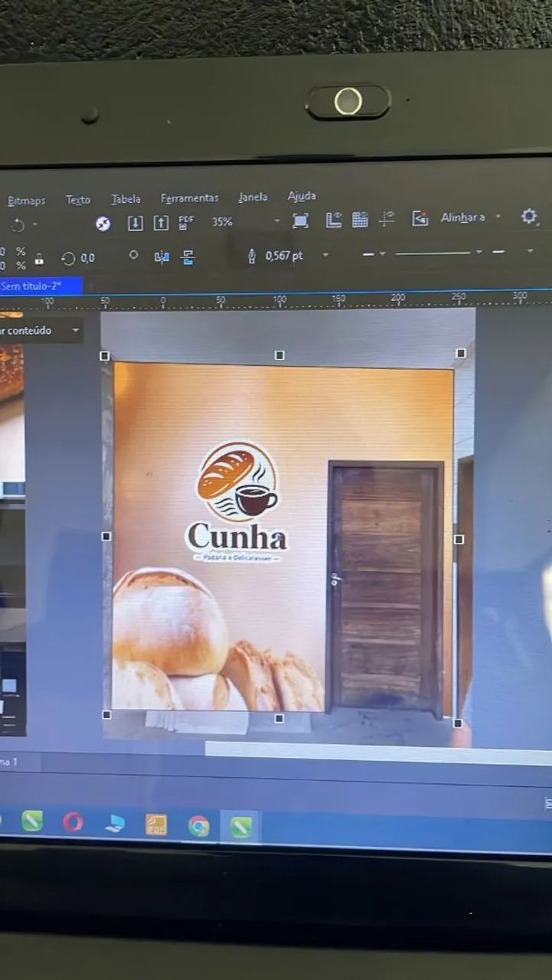The width and height of the screenshot is (552, 980).
Task: Toggle the lock ratio padlock
Action: click(x=39, y=259)
